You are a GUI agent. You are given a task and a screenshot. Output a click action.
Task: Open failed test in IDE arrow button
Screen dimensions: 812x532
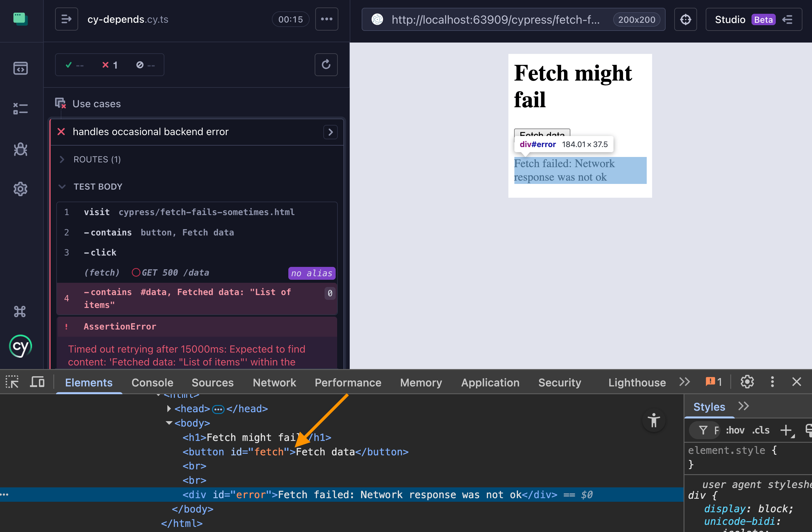330,132
